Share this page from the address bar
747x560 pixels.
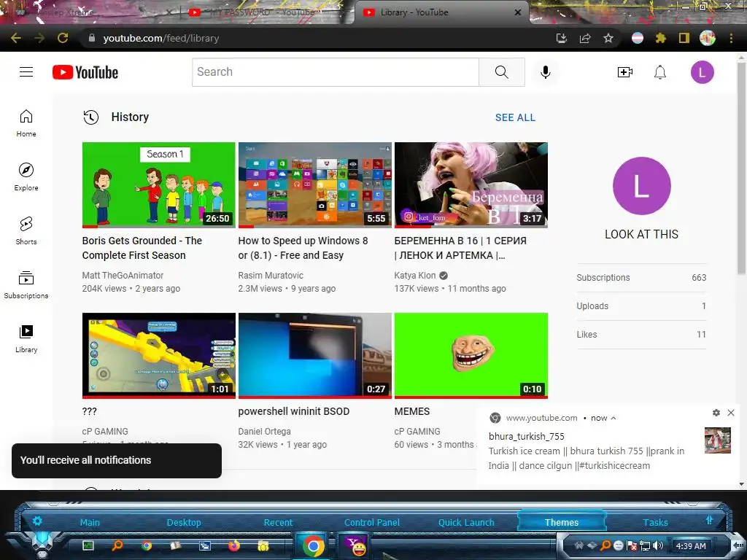(x=585, y=38)
